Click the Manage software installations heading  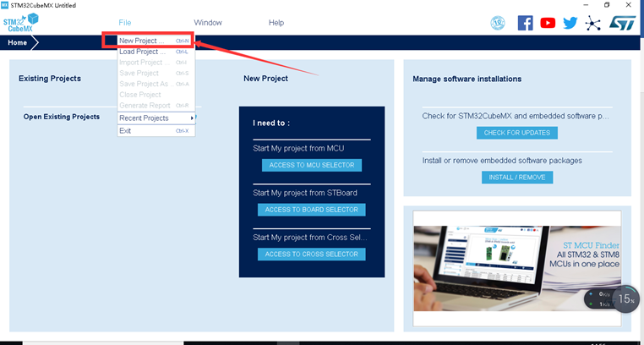click(467, 79)
